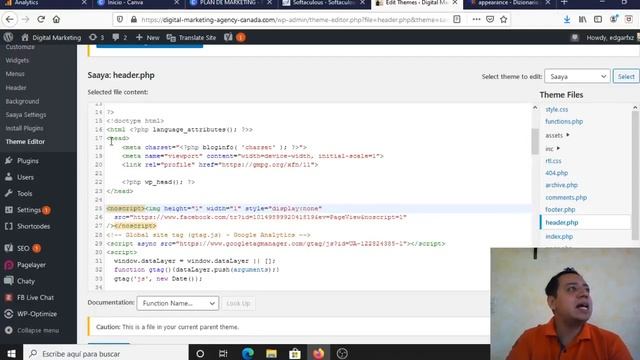
Task: Open functions.php theme file
Action: pos(564,122)
